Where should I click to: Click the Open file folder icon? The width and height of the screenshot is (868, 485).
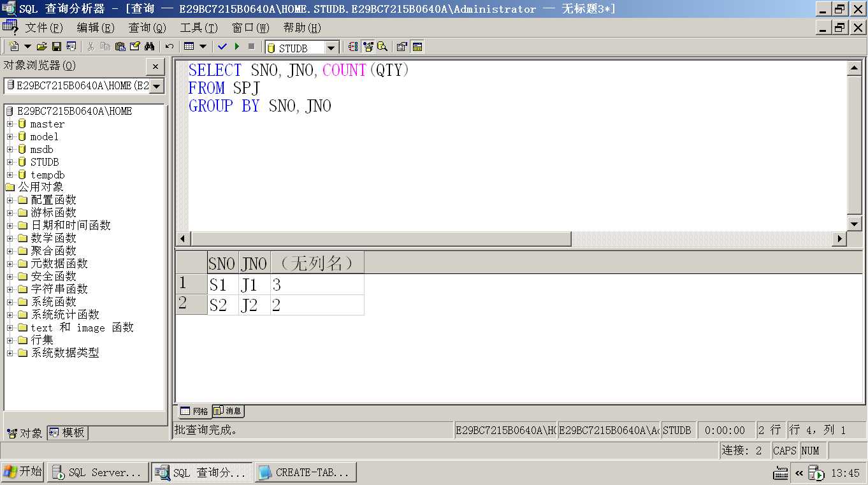pyautogui.click(x=41, y=47)
